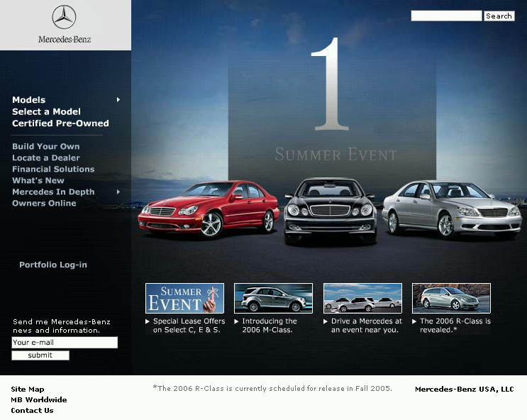Expand the Models submenu arrow

[118, 99]
